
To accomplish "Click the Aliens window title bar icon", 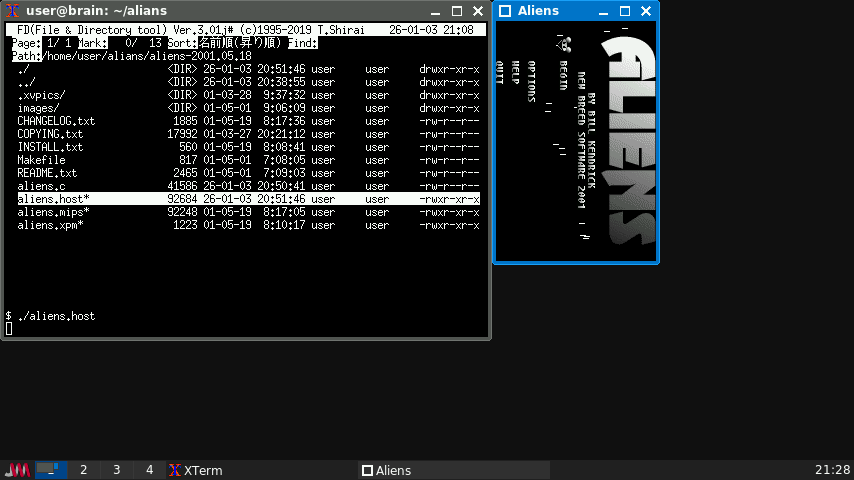I will click(505, 11).
